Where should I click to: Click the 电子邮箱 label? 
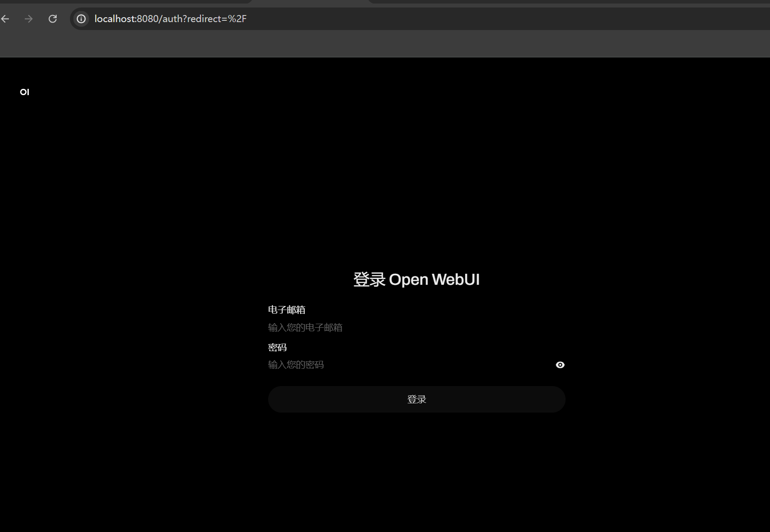[287, 310]
